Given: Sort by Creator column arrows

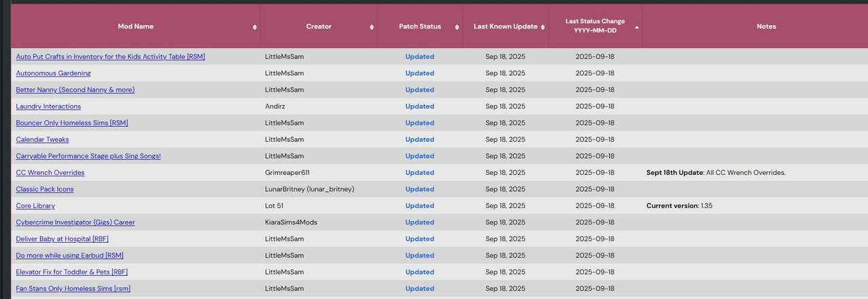Looking at the screenshot, I should [372, 27].
